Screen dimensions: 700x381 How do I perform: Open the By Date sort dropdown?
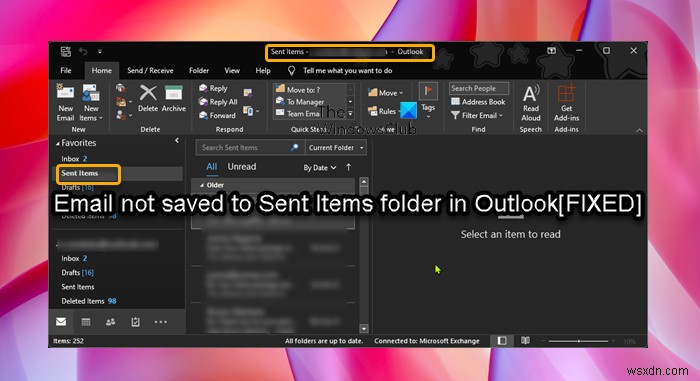[320, 168]
